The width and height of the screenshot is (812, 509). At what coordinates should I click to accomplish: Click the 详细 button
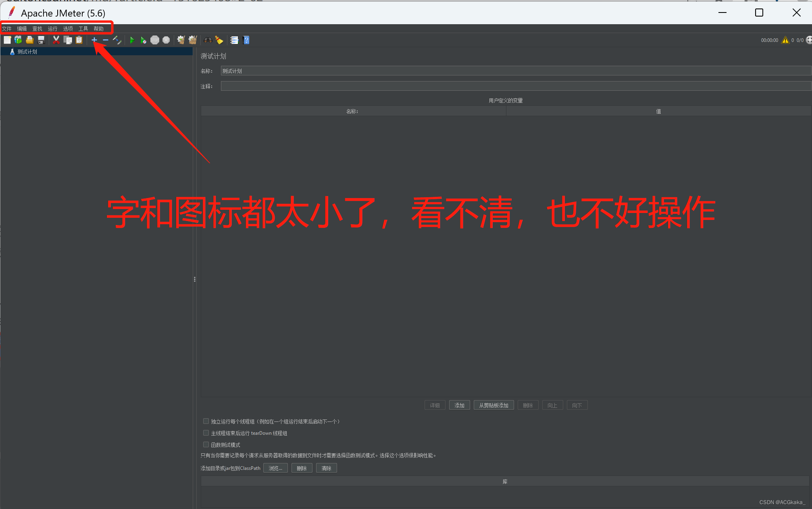coord(435,405)
